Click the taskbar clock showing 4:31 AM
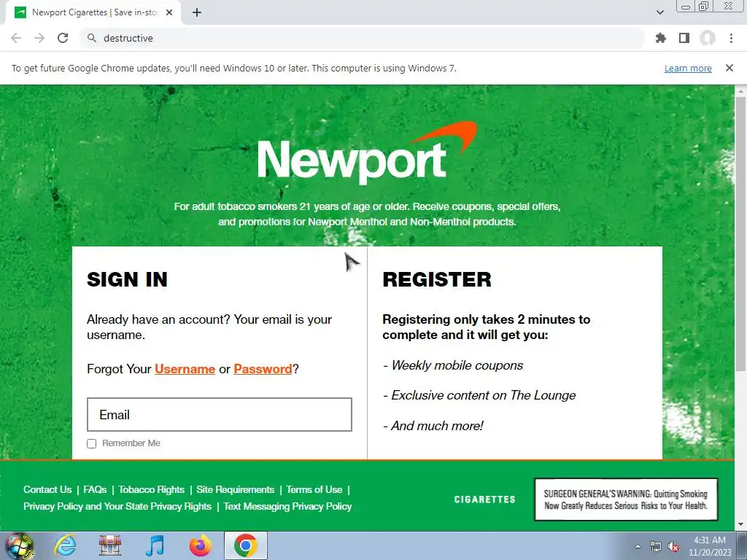Screen dimensions: 747x560 [709, 546]
